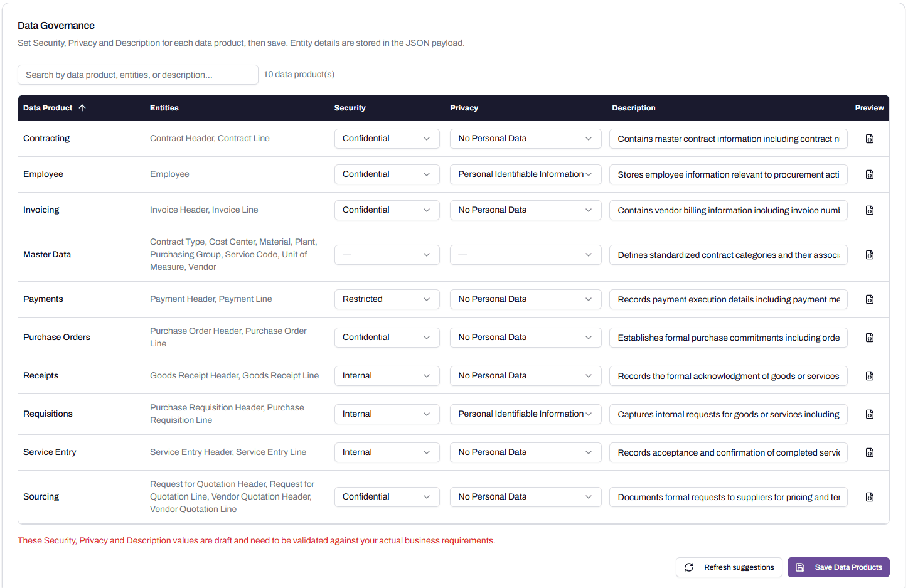Open preview for Service Entry row

click(x=869, y=452)
